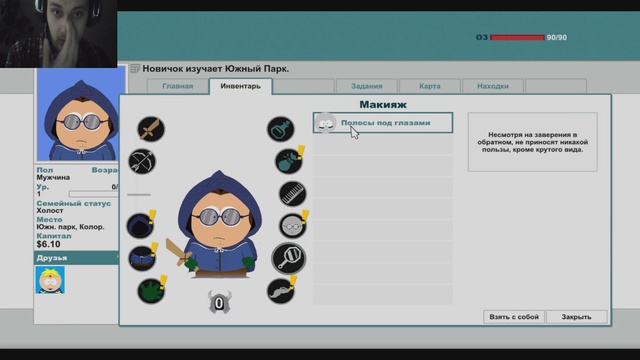Screen dimensions: 640x360
Task: Click the Макияж heading
Action: (x=383, y=104)
